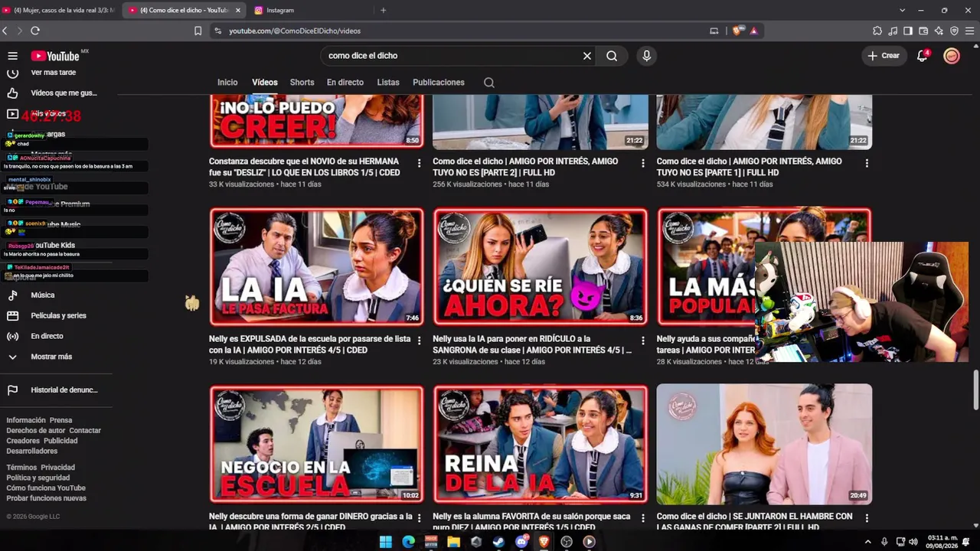Image resolution: width=980 pixels, height=551 pixels.
Task: Open options menu for Nelly es EXPULSADA video
Action: 419,341
